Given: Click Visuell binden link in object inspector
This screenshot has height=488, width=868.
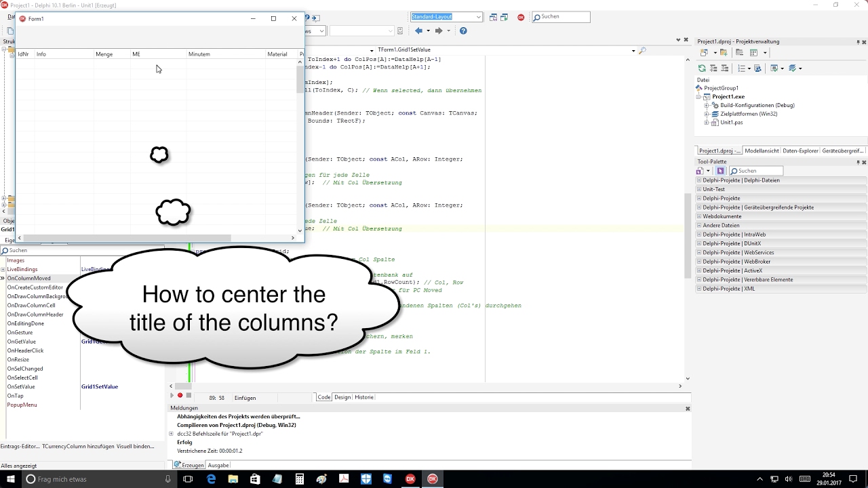Looking at the screenshot, I should (136, 447).
